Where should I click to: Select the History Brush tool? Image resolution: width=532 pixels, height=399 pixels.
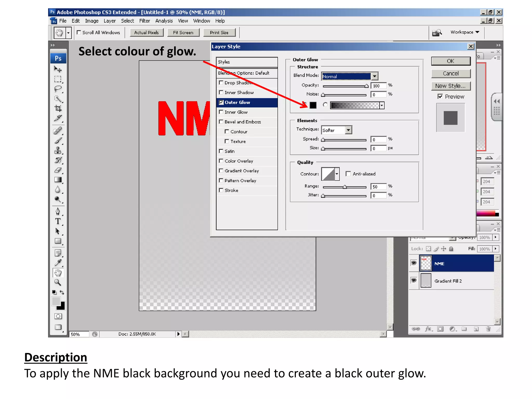58,160
